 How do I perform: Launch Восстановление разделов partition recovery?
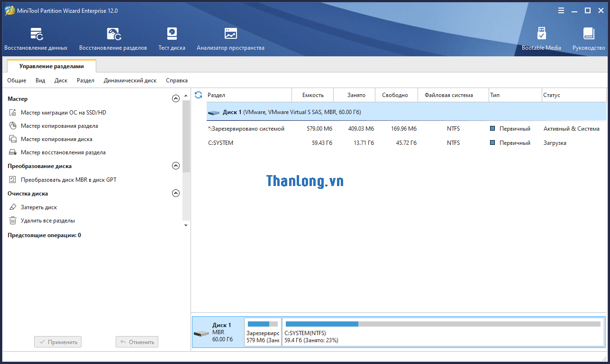113,38
